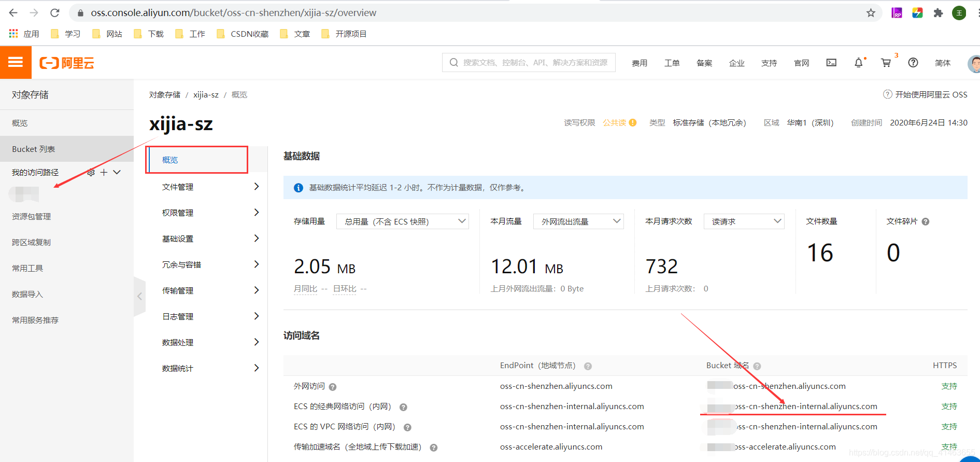Click 官网 in the top navigation
The width and height of the screenshot is (980, 462).
[802, 63]
